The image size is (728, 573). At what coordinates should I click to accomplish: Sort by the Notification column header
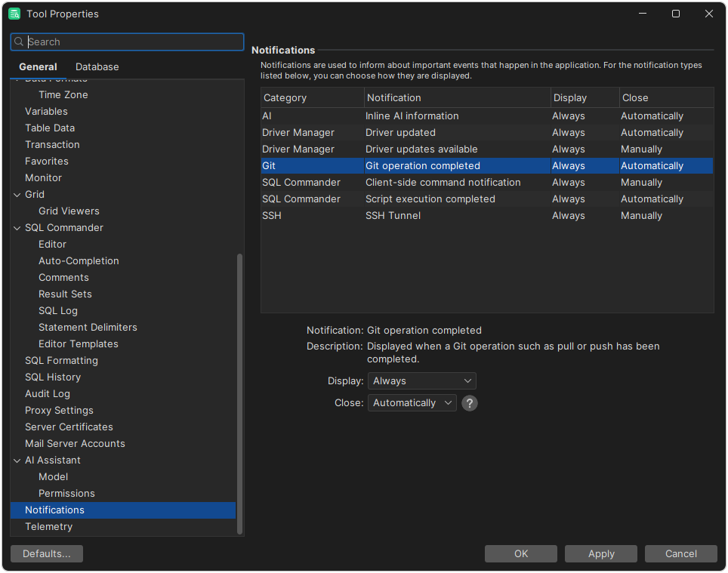[x=458, y=98]
